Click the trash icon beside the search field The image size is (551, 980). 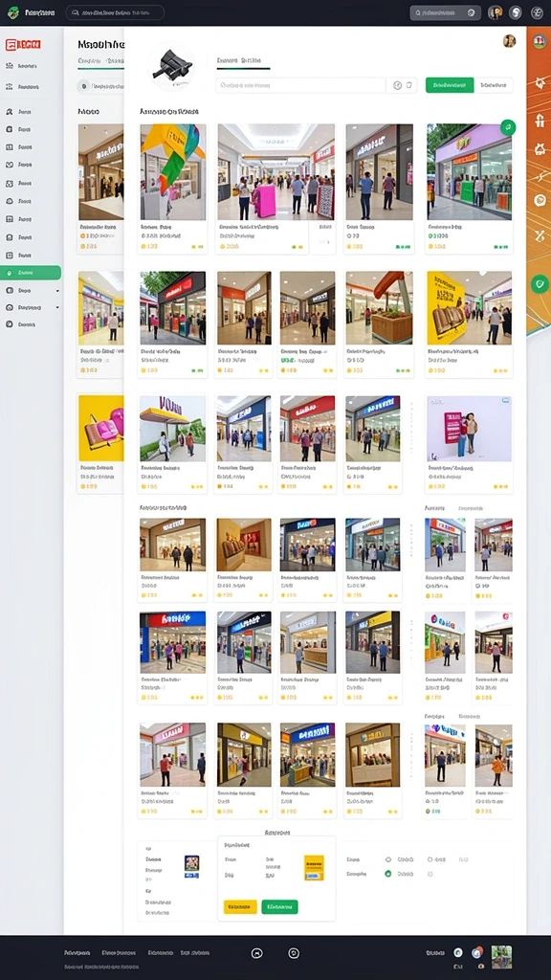click(409, 85)
